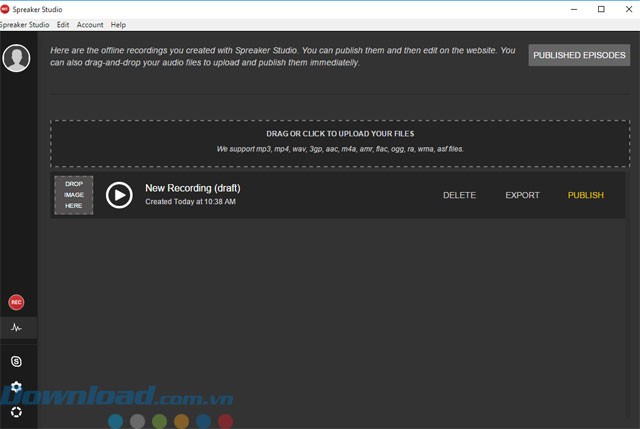The width and height of the screenshot is (640, 429).
Task: Select the New Recording (draft) title
Action: (192, 188)
